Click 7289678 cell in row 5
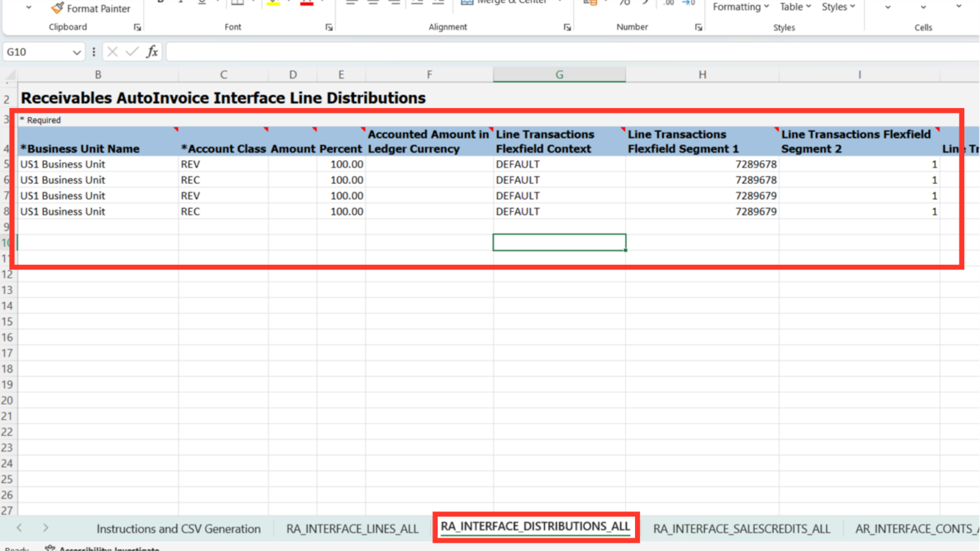 (702, 164)
